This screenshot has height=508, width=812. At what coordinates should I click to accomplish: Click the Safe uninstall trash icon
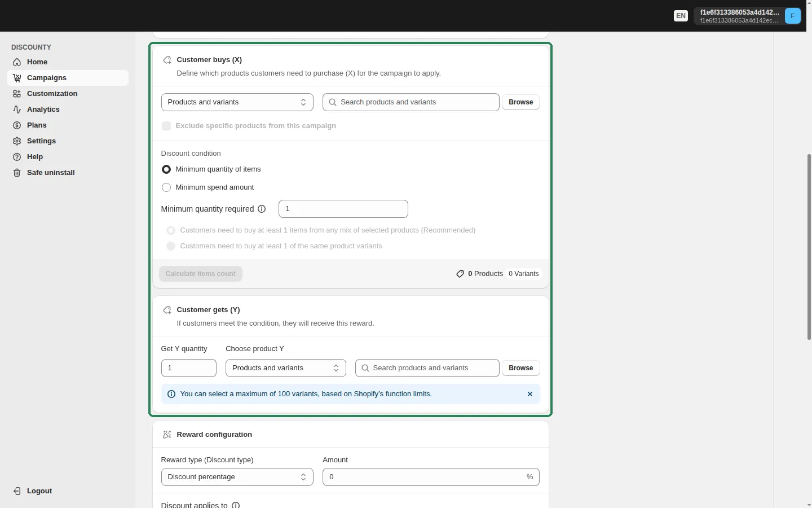[17, 173]
